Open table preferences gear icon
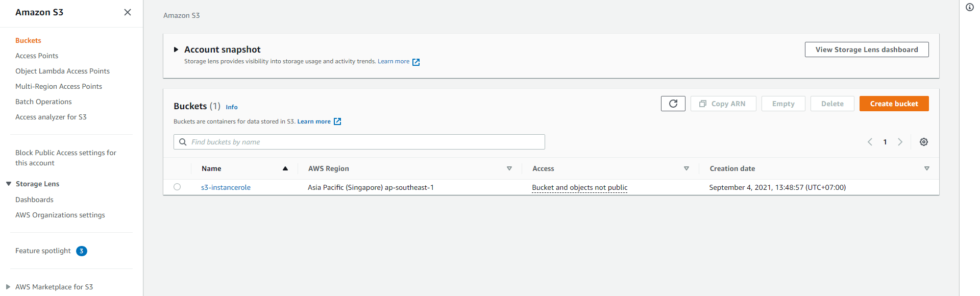980x296 pixels. pyautogui.click(x=924, y=142)
